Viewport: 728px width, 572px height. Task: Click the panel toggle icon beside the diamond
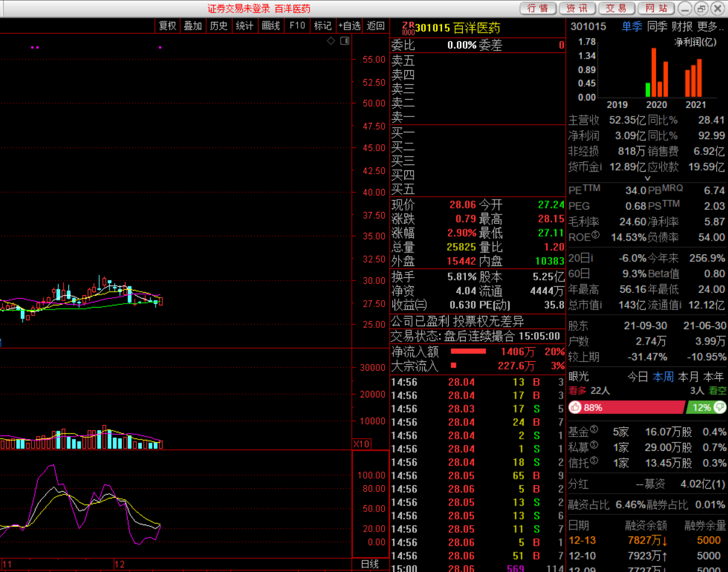pyautogui.click(x=345, y=40)
